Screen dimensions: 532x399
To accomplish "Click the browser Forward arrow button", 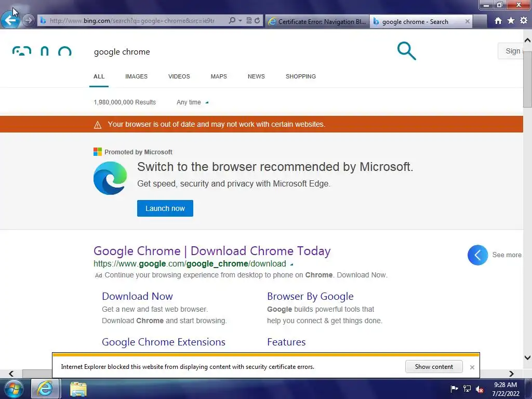I will (29, 20).
